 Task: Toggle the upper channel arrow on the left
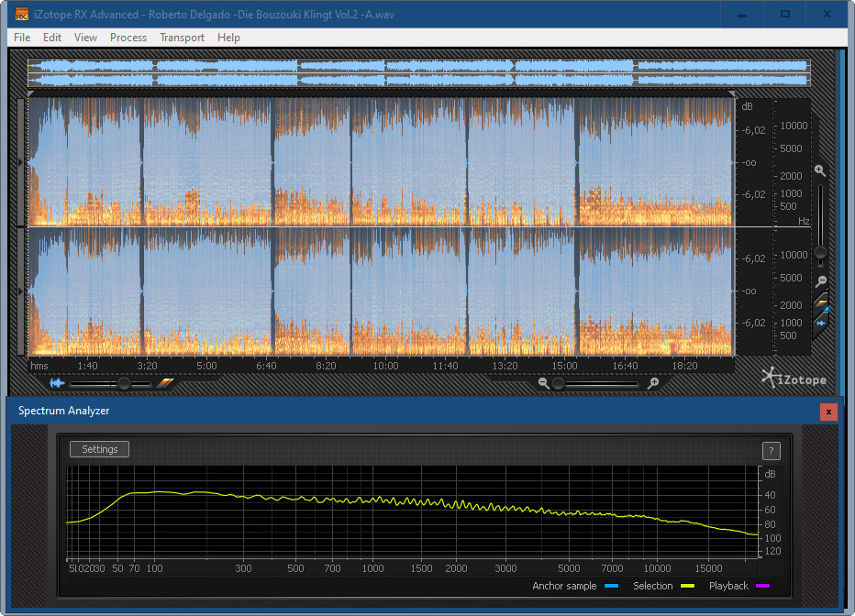(x=22, y=162)
